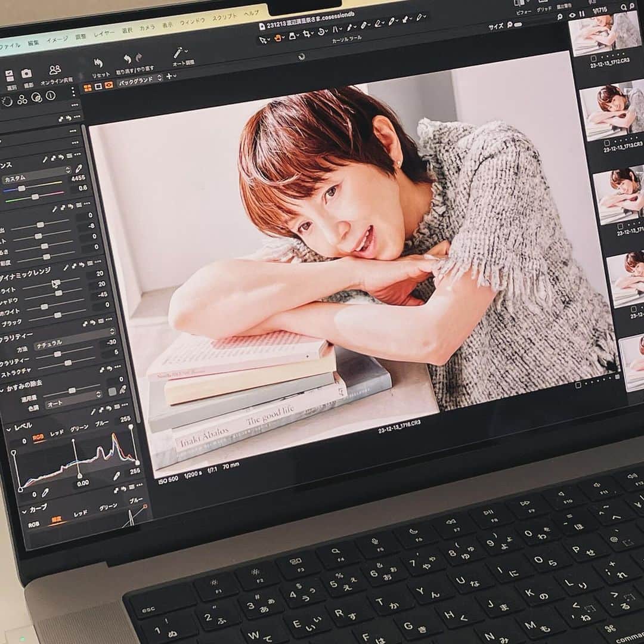Switch Levels to the Green (グリーン) channel

coord(79,428)
